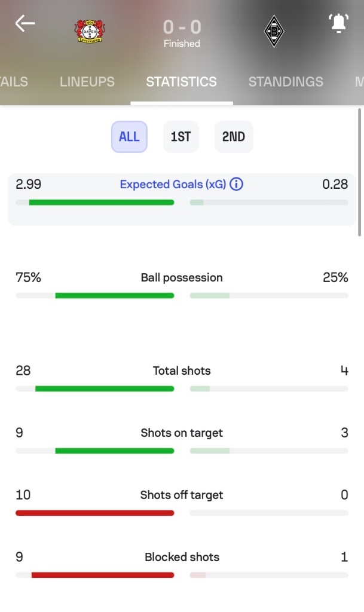This screenshot has width=364, height=612.
Task: Click the Blocked shots stat label
Action: (182, 557)
